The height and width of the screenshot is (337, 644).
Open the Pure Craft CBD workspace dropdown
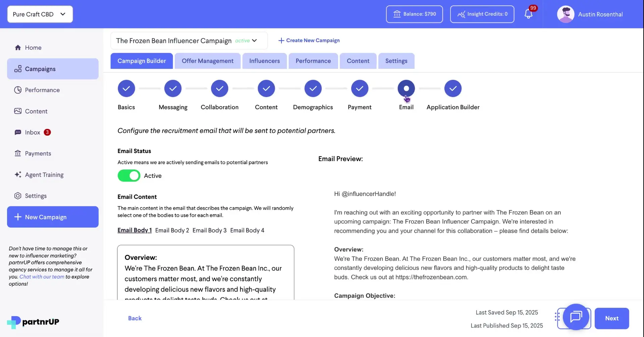click(x=40, y=14)
